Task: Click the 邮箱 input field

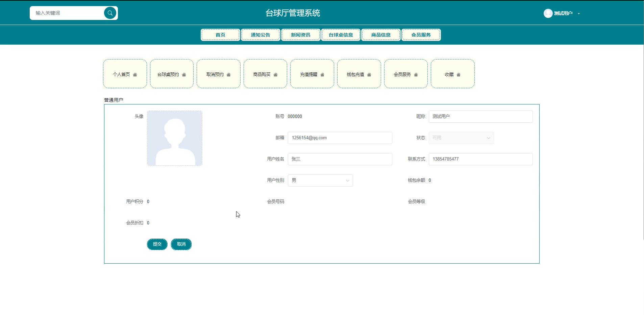Action: (x=340, y=138)
